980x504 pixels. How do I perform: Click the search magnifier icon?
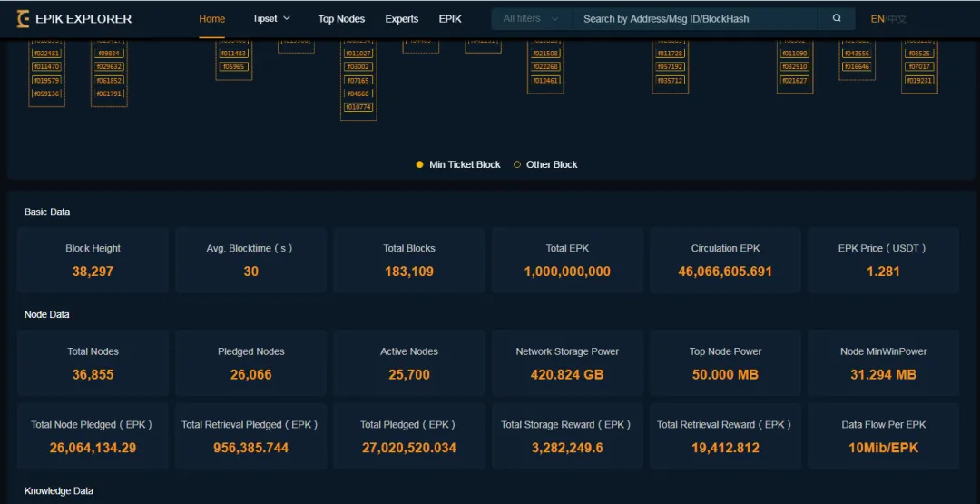837,19
